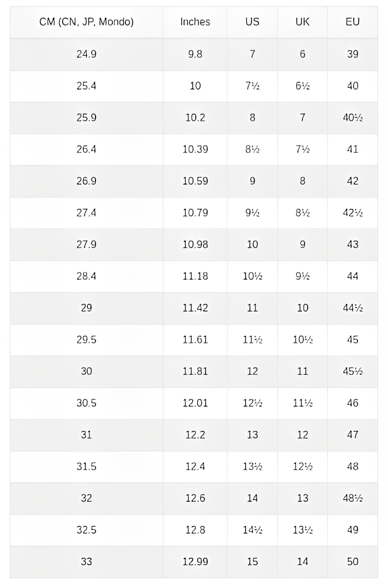Click the "CM (CN, JP, Mondo)" column header
The image size is (388, 588).
coord(87,22)
